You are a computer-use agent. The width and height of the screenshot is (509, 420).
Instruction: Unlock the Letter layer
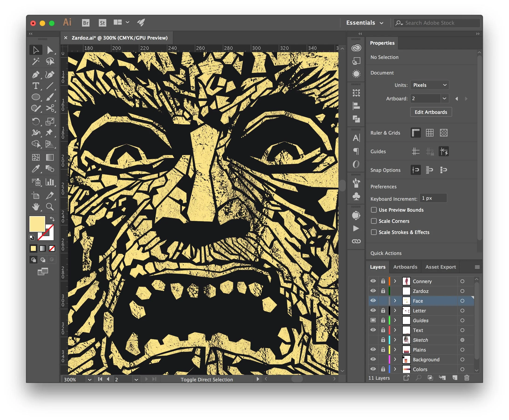click(x=383, y=310)
